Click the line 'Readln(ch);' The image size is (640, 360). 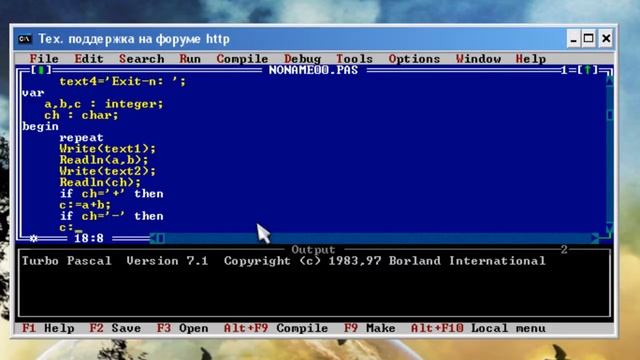tap(100, 182)
